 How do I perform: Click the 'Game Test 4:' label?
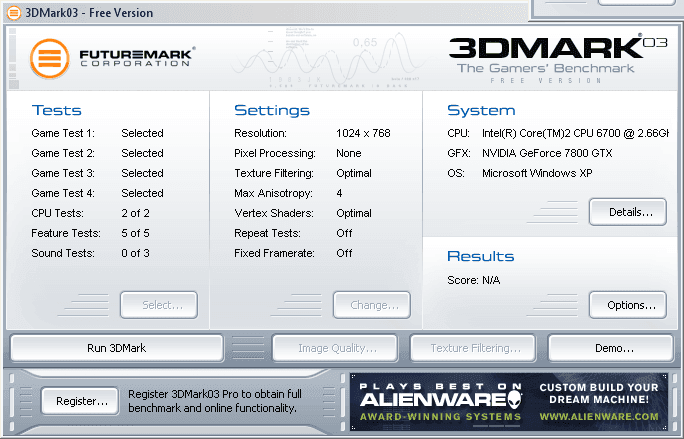[63, 193]
